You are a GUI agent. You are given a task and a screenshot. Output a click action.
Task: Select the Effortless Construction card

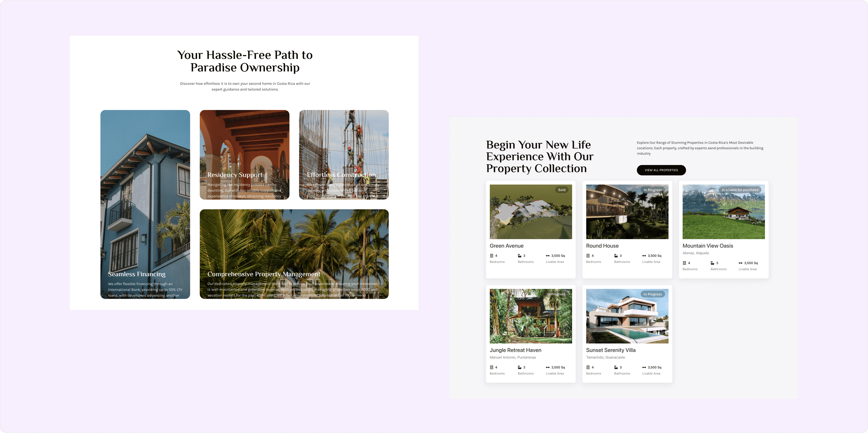(x=344, y=155)
